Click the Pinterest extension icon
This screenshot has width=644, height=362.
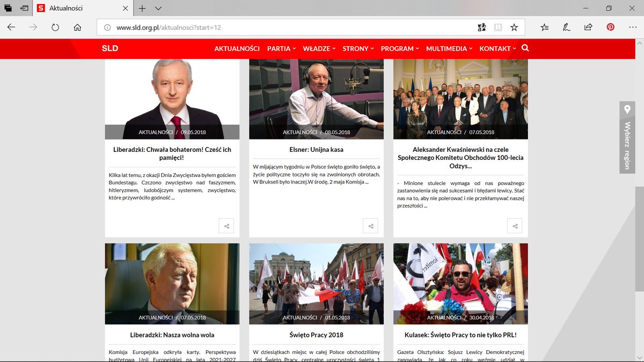pos(610,27)
